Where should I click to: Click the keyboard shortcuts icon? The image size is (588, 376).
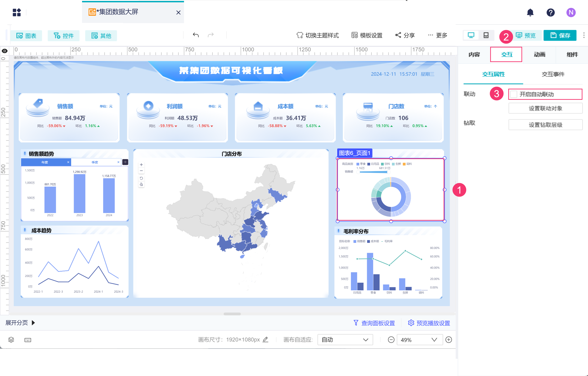tap(28, 340)
